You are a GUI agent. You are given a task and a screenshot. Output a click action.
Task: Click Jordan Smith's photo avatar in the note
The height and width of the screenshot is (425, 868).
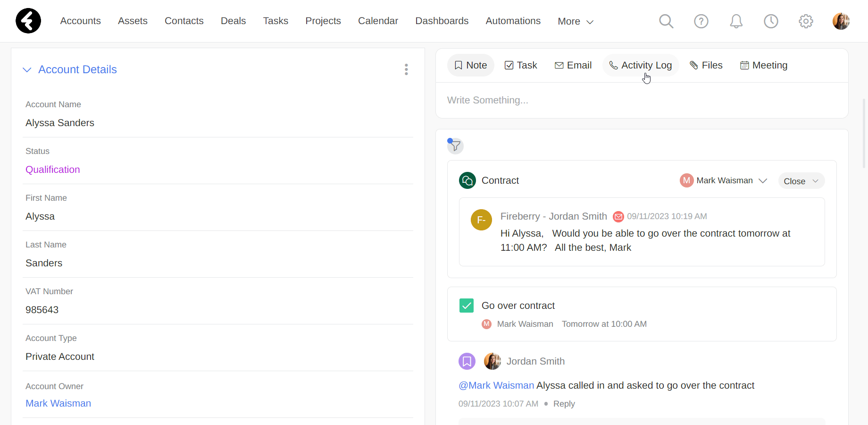click(x=492, y=361)
